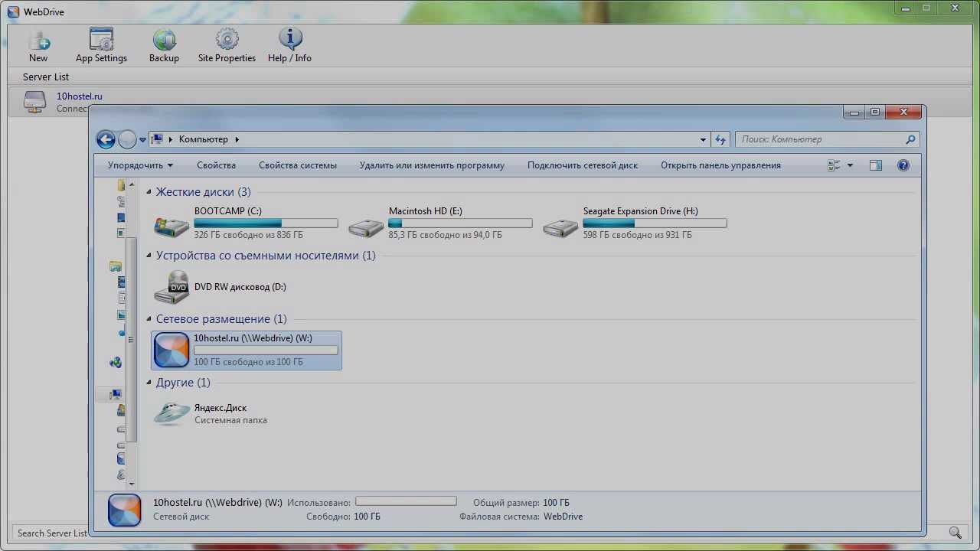
Task: Click 598 ГБ свободно из 931 ГБ text
Action: pos(638,235)
